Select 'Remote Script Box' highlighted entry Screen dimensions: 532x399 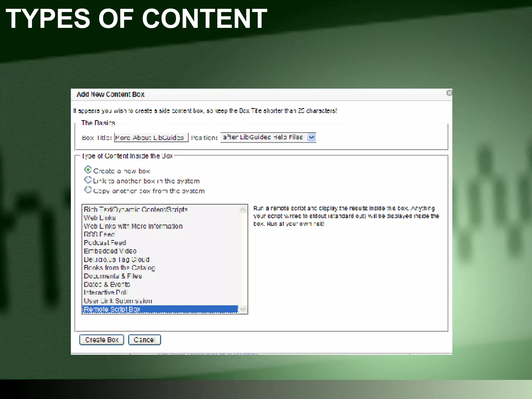coord(160,309)
